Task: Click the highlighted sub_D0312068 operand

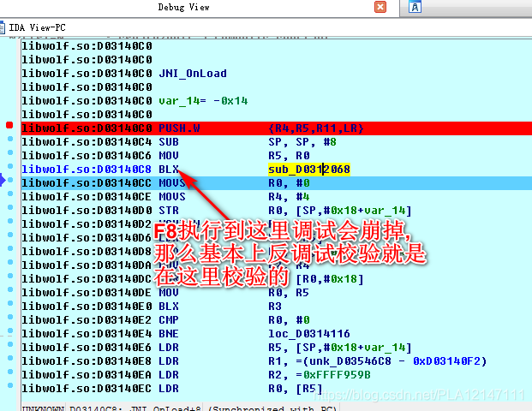Action: click(x=309, y=170)
